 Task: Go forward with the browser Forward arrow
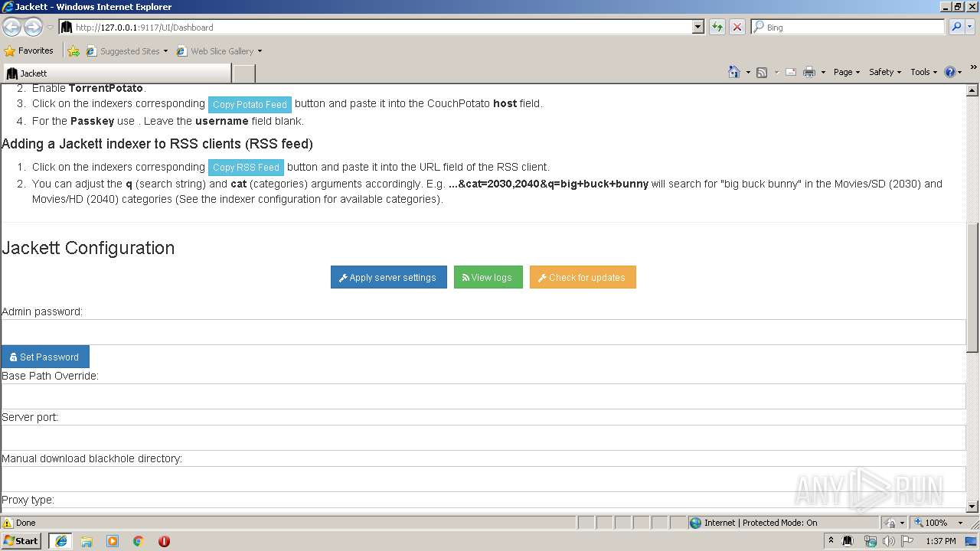click(33, 27)
